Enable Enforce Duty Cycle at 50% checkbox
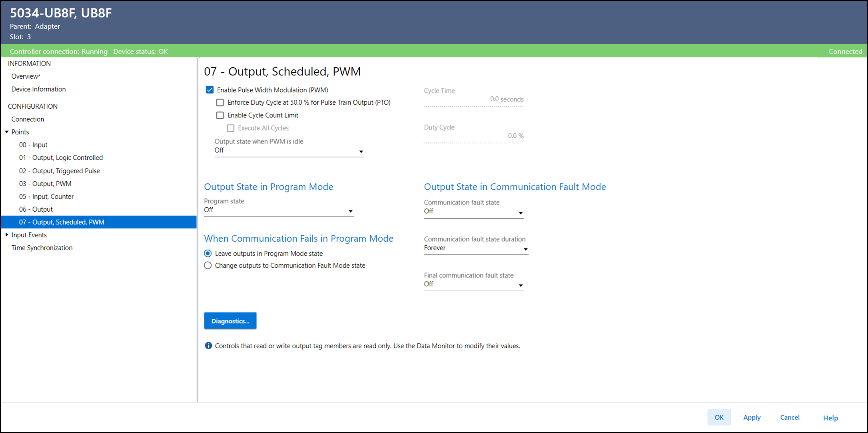Image resolution: width=868 pixels, height=433 pixels. (220, 103)
